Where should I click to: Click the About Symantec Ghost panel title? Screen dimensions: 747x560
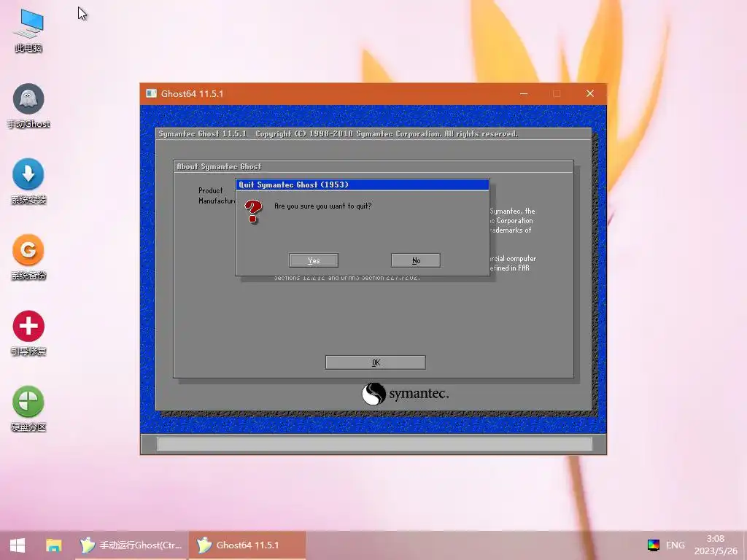pos(219,167)
